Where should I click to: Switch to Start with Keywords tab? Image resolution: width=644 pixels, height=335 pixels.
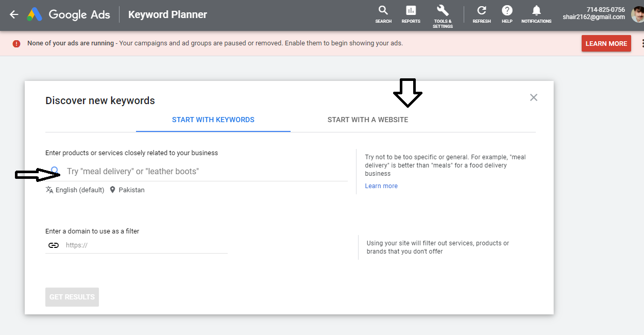pyautogui.click(x=213, y=120)
